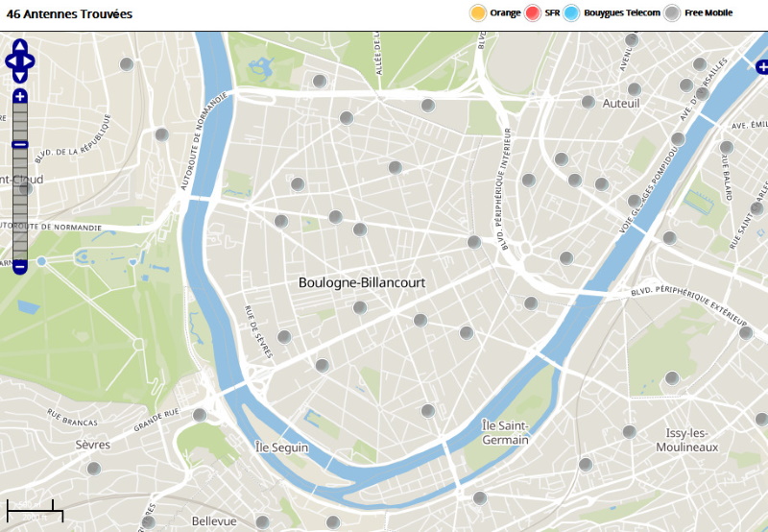Click the Free Mobile legend label
This screenshot has width=768, height=532.
point(708,13)
